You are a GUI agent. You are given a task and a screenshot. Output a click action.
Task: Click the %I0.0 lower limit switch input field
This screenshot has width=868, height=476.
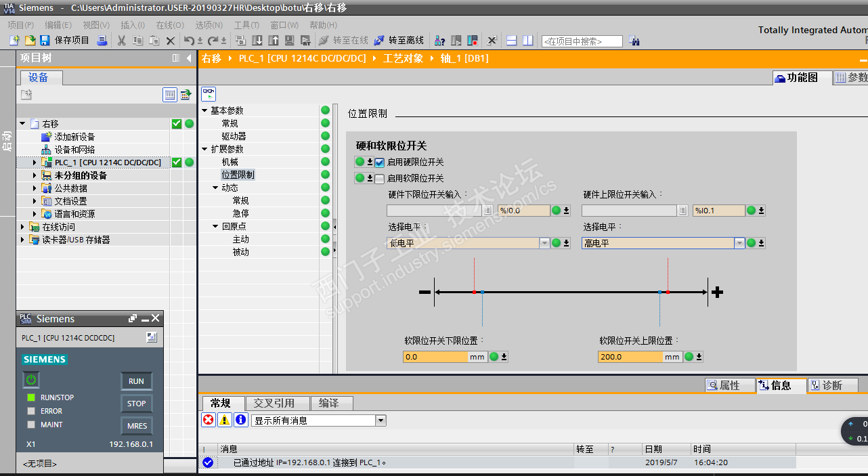pyautogui.click(x=524, y=211)
